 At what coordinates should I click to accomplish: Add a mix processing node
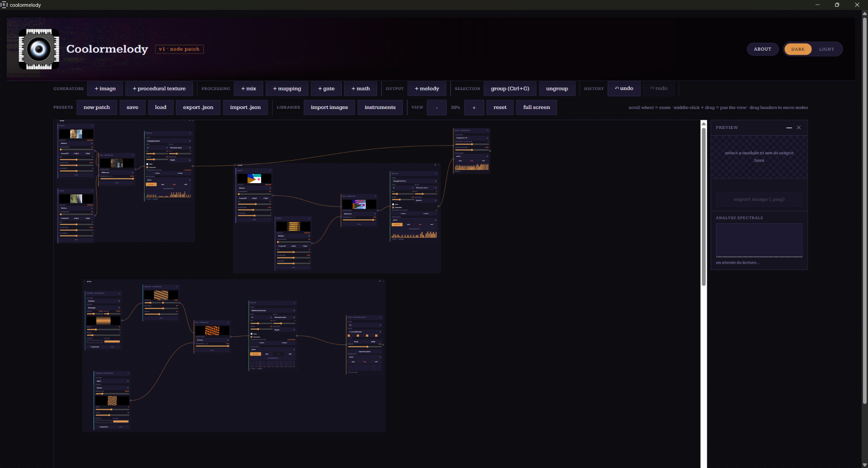pos(249,89)
